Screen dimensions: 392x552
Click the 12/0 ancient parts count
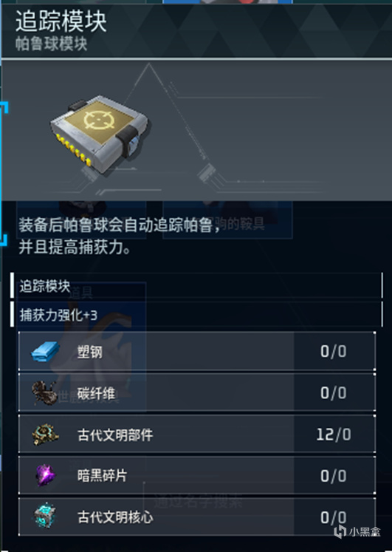[x=334, y=435]
